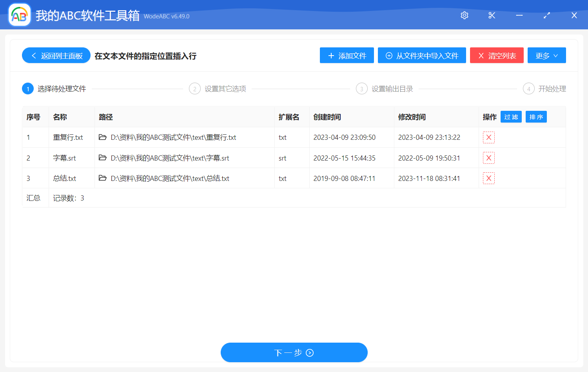Click the scissors icon in the title bar
The height and width of the screenshot is (372, 588).
coord(492,15)
